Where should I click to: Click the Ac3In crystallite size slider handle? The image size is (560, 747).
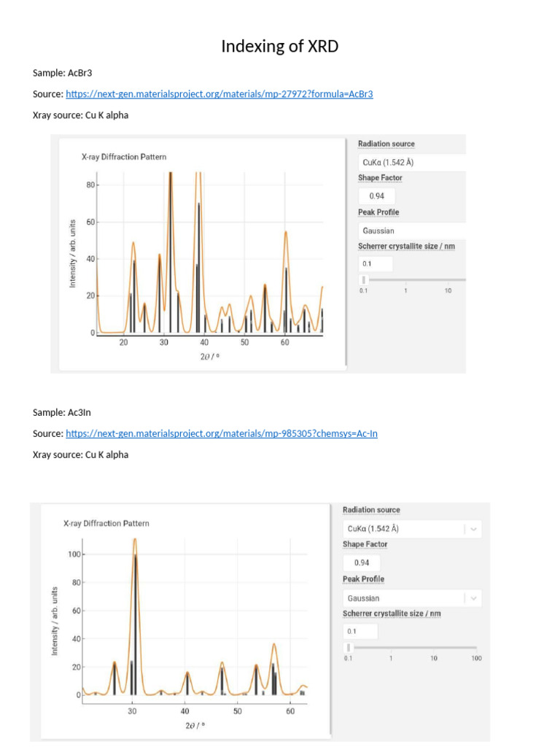pyautogui.click(x=349, y=647)
